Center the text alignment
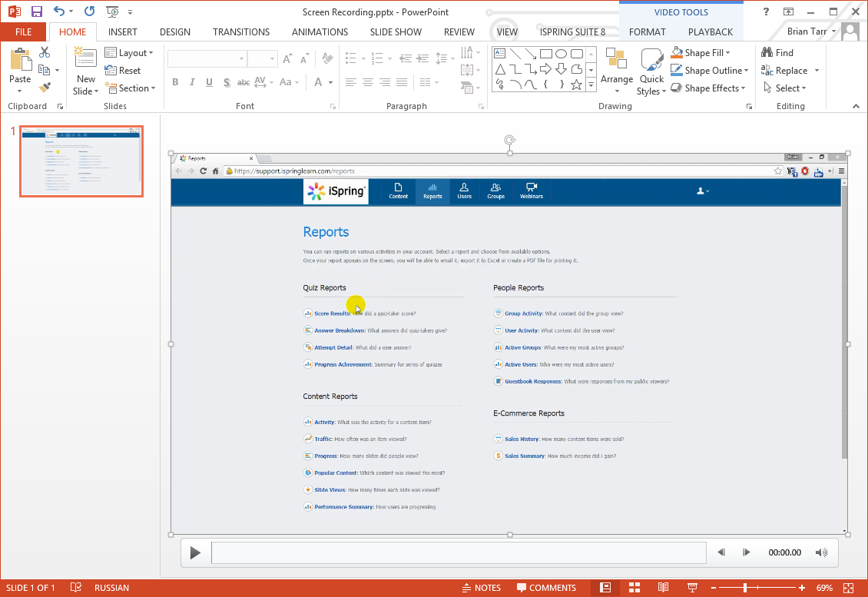 tap(368, 82)
